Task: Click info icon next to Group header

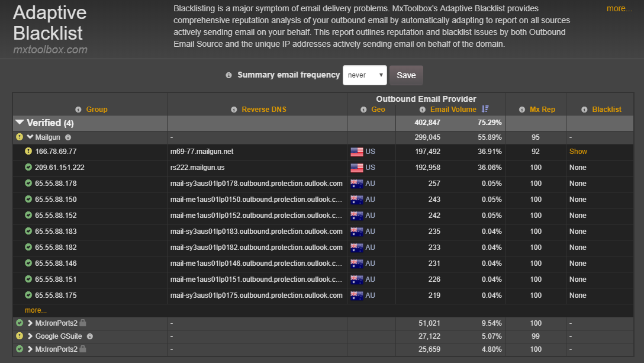Action: coord(78,110)
